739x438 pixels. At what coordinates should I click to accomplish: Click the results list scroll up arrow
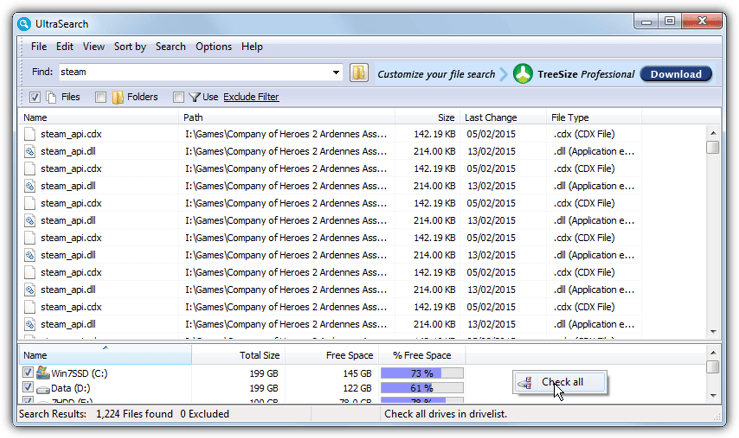click(x=713, y=133)
